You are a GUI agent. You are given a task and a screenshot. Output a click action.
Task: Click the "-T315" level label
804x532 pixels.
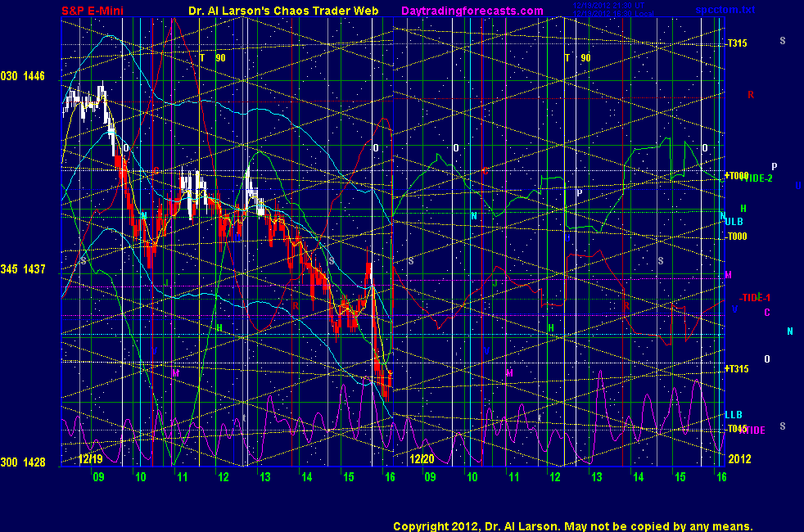coord(736,43)
